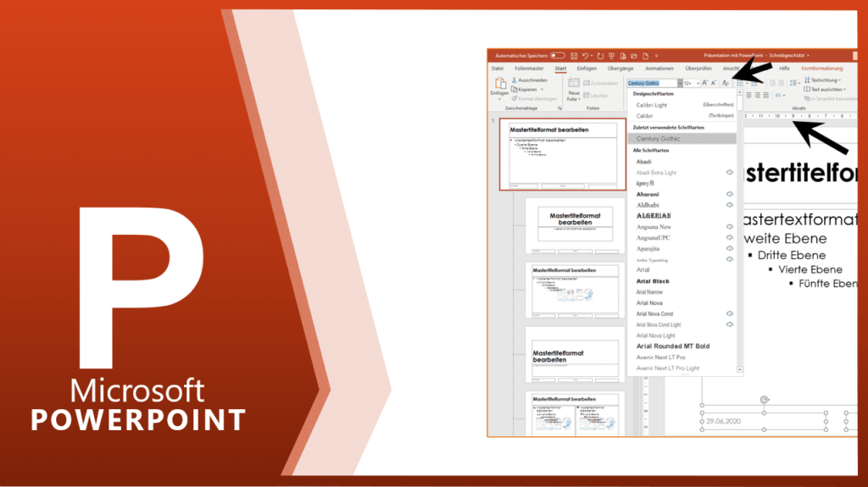Click the Save disk icon in title bar

574,56
